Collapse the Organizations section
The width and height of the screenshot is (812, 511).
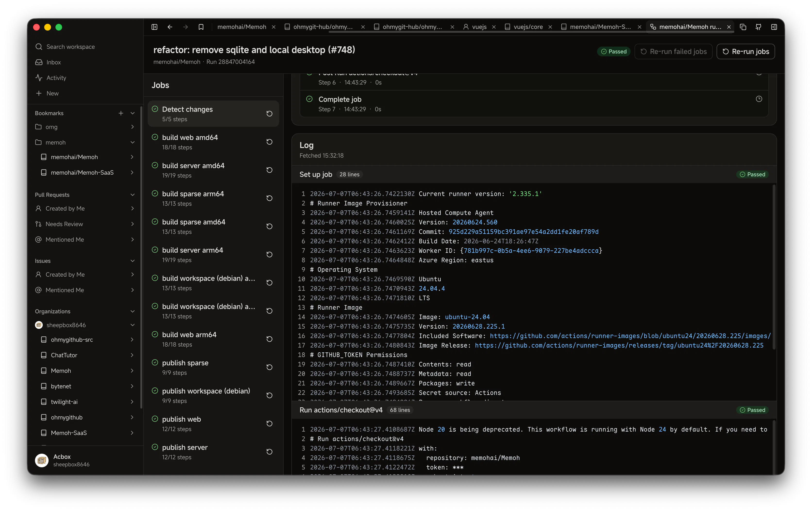(133, 312)
